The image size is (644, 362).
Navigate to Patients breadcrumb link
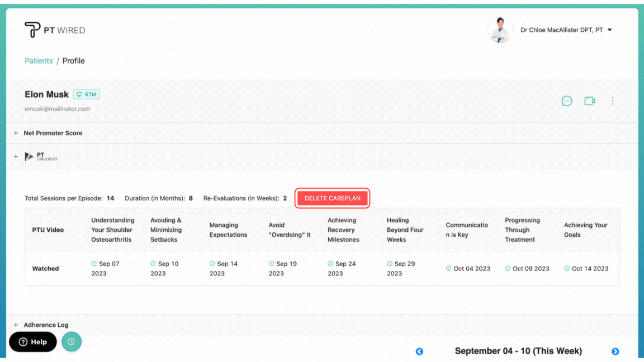(39, 61)
